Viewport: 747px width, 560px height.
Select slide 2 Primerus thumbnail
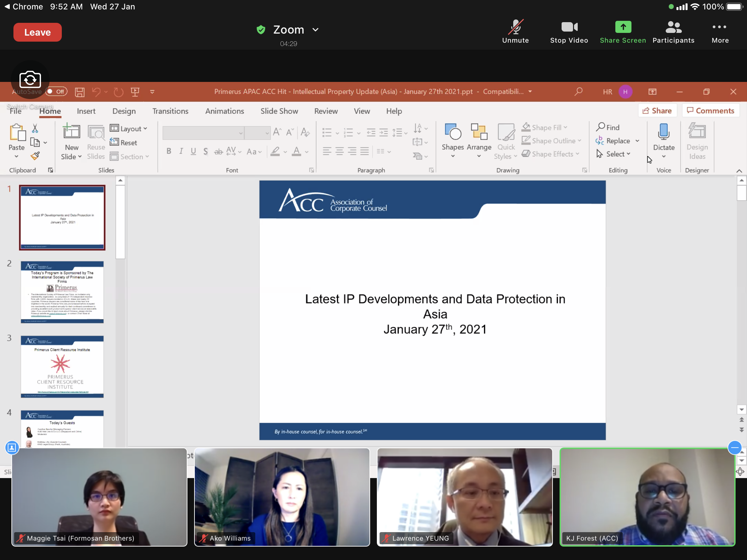(62, 292)
